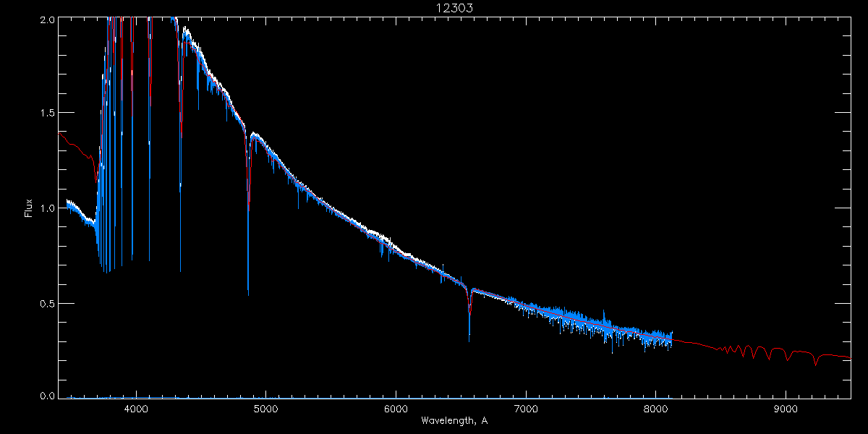Click the 1.5 flux tick label
Screen dimensions: 868x434
pos(46,113)
